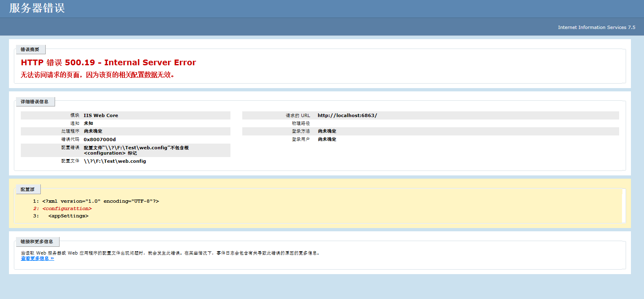Select the 链接和更多信息 section label
This screenshot has width=644, height=299.
(37, 241)
